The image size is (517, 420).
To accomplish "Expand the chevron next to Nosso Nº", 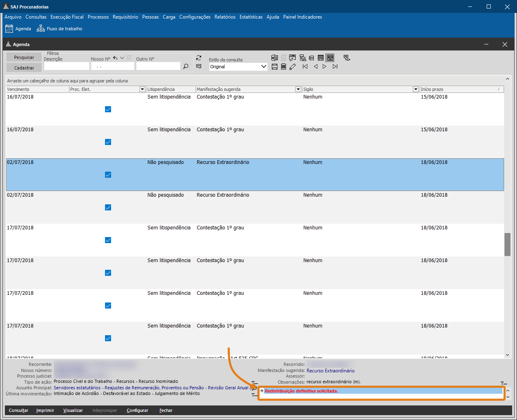I will [122, 58].
